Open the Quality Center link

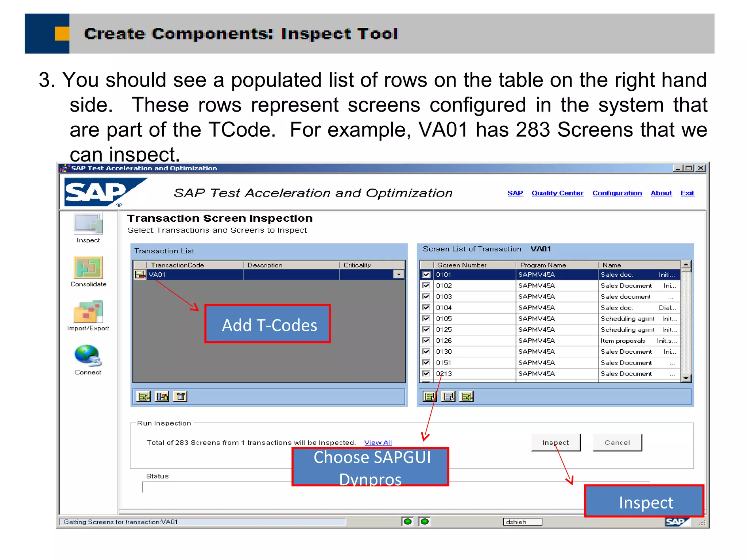pos(557,193)
